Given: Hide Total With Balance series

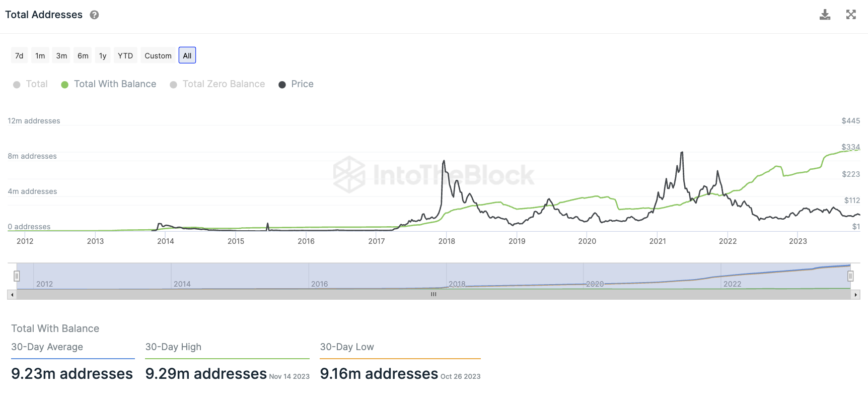Looking at the screenshot, I should (108, 84).
